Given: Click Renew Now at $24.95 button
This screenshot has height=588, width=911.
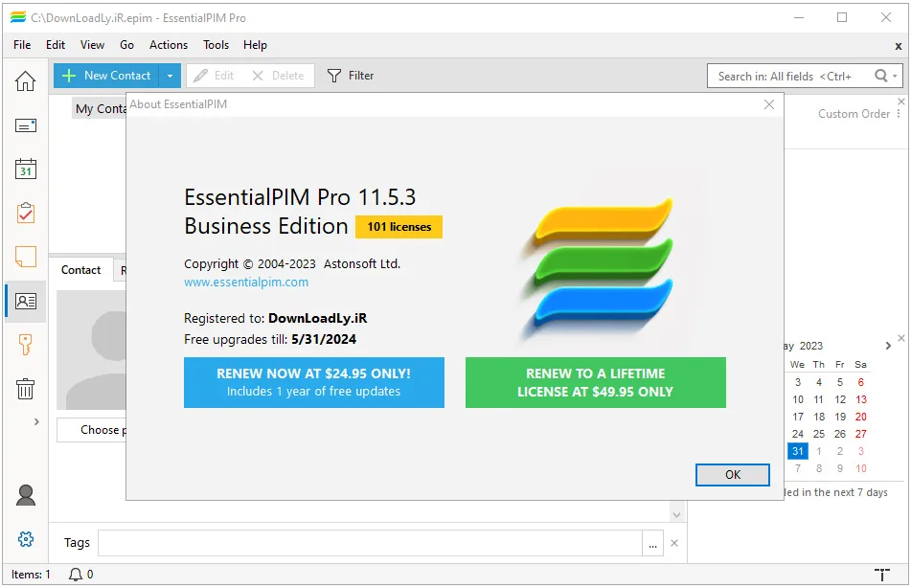Looking at the screenshot, I should tap(314, 382).
